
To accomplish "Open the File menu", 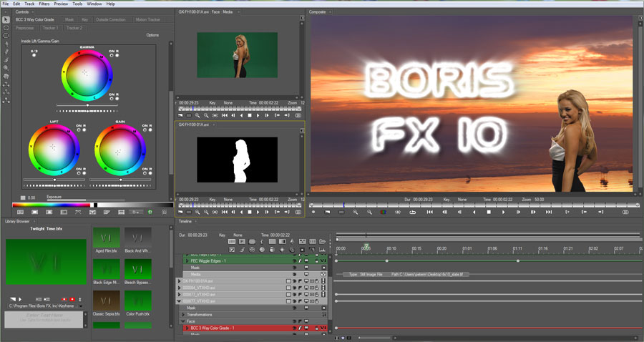I will (5, 4).
